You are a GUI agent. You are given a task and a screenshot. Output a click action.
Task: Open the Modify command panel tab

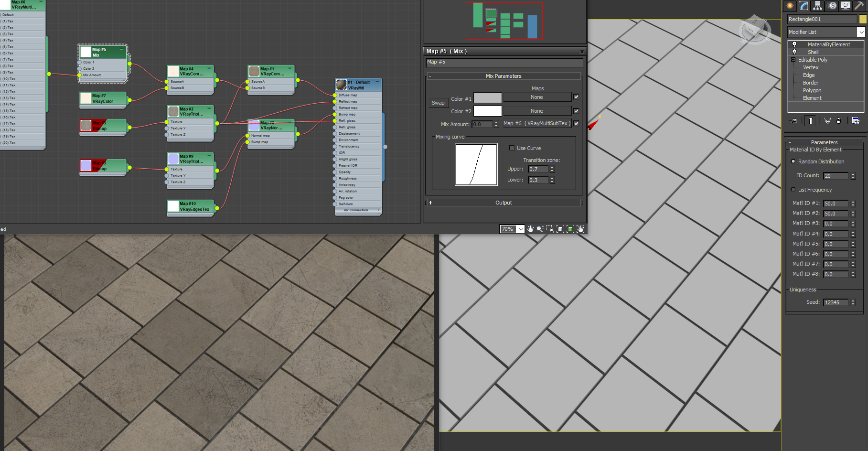(804, 6)
